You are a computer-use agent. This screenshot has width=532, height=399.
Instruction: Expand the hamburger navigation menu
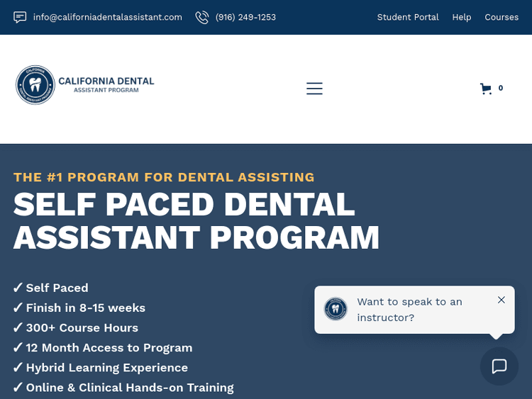tap(314, 88)
